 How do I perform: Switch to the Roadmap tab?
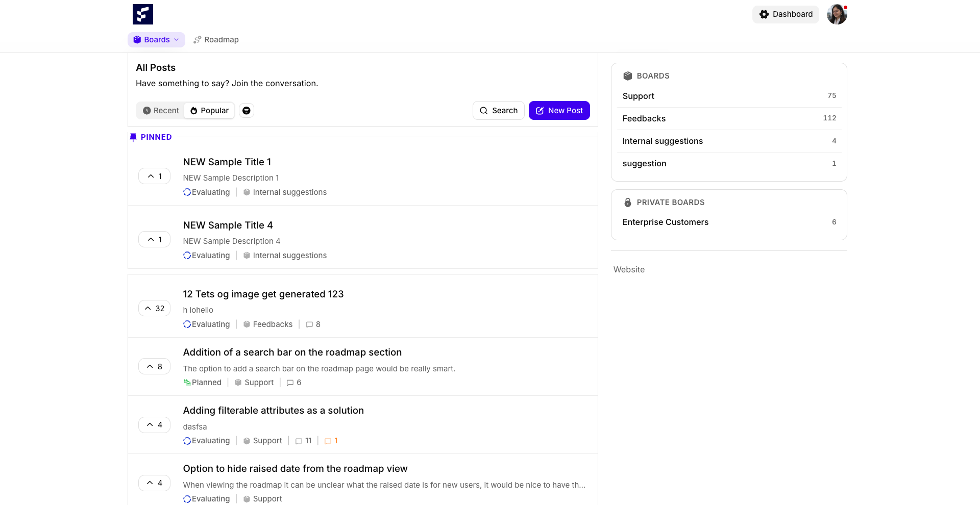point(216,40)
